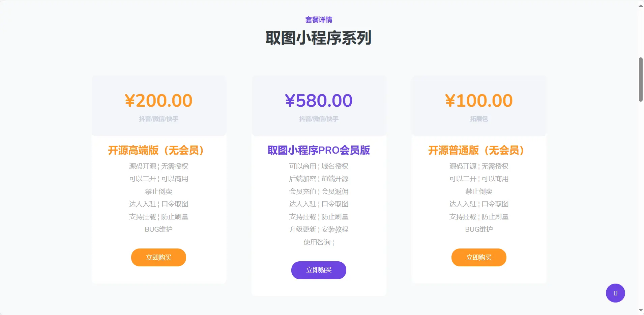644x315 pixels.
Task: Click the 套餐详情 heading link
Action: 318,20
